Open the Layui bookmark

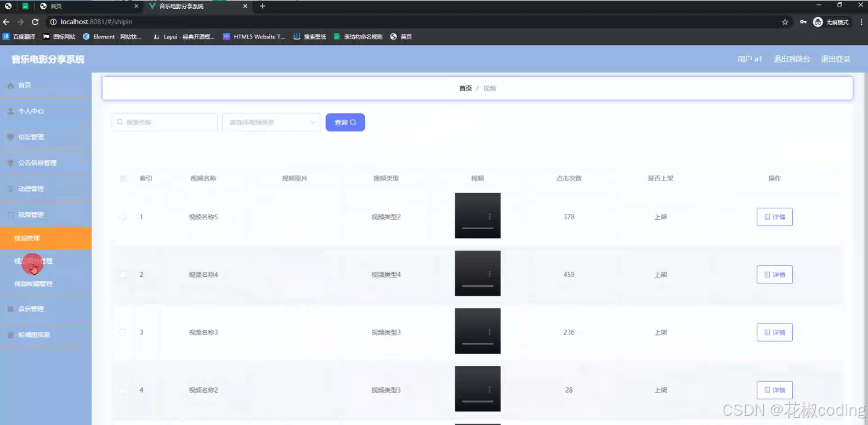tap(184, 37)
